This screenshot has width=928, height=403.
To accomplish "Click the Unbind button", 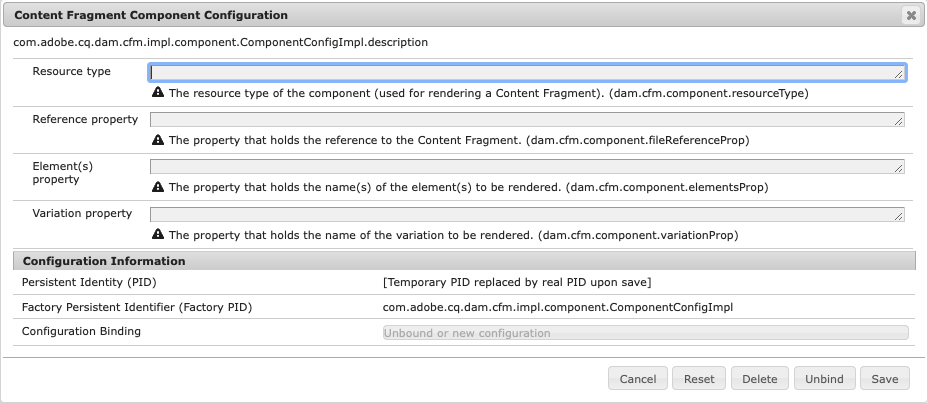I will pyautogui.click(x=824, y=379).
